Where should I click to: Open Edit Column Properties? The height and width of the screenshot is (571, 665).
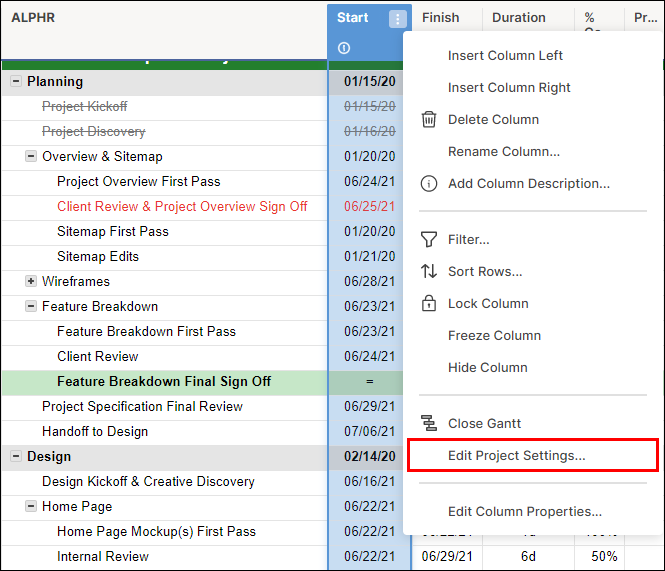coord(524,511)
